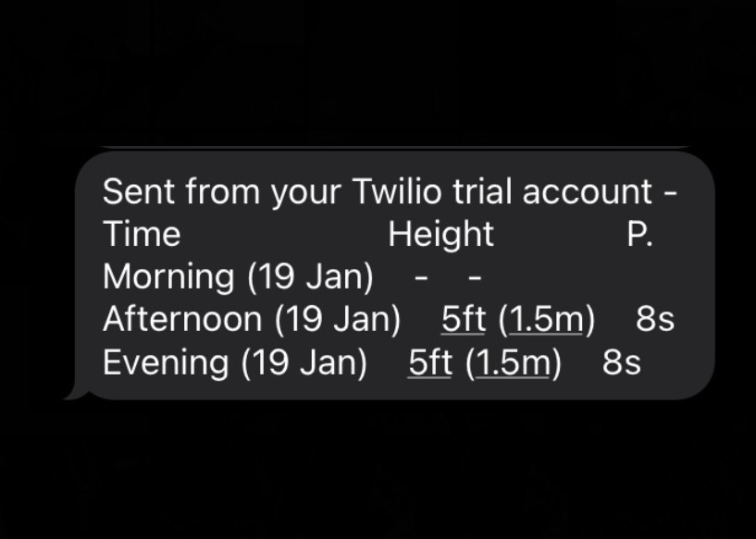
Task: Tap the underlined 5ft link in Evening row
Action: coord(430,362)
